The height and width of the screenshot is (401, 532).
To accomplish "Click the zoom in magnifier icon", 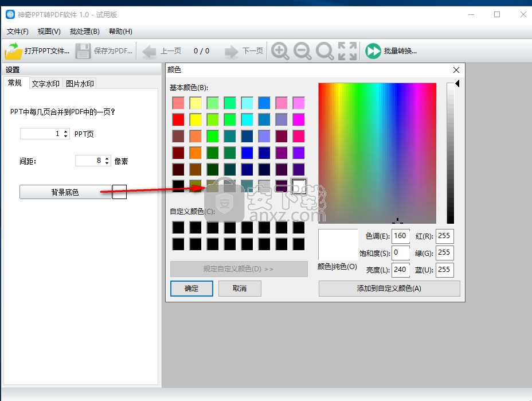I will (280, 51).
